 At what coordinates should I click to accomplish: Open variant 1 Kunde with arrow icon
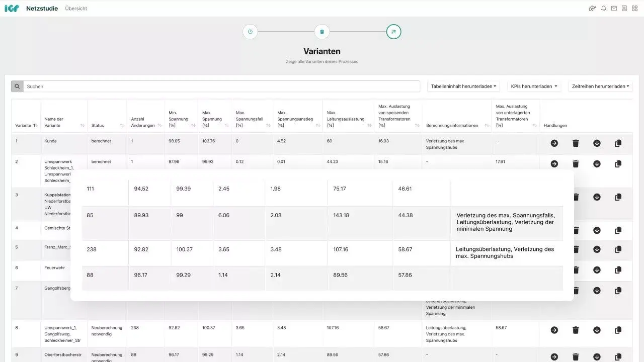[554, 143]
